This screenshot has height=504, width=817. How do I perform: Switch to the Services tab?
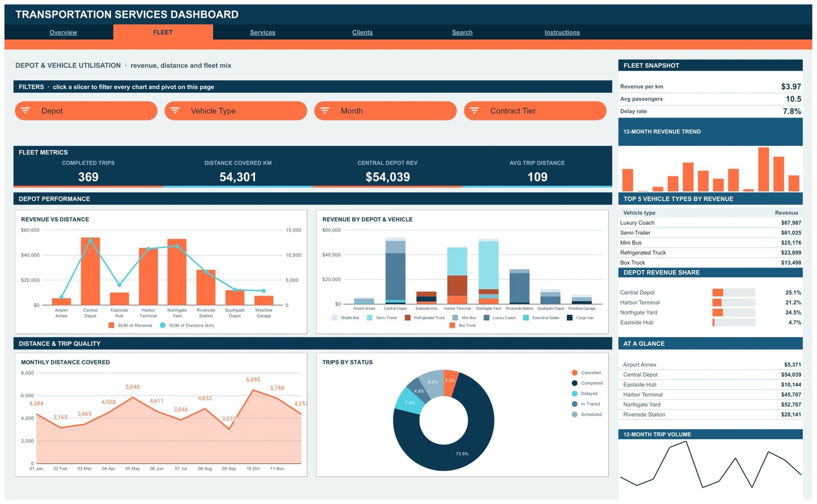point(262,32)
